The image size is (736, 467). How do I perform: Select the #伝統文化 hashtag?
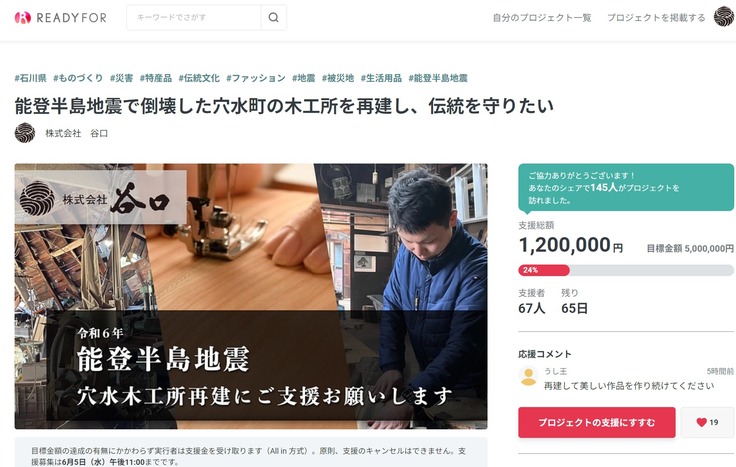tap(199, 78)
